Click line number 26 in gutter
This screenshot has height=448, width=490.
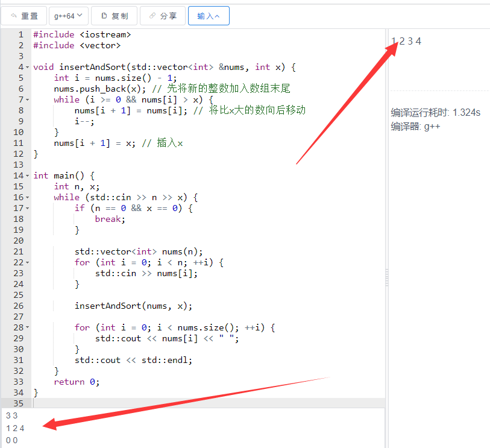coord(18,306)
